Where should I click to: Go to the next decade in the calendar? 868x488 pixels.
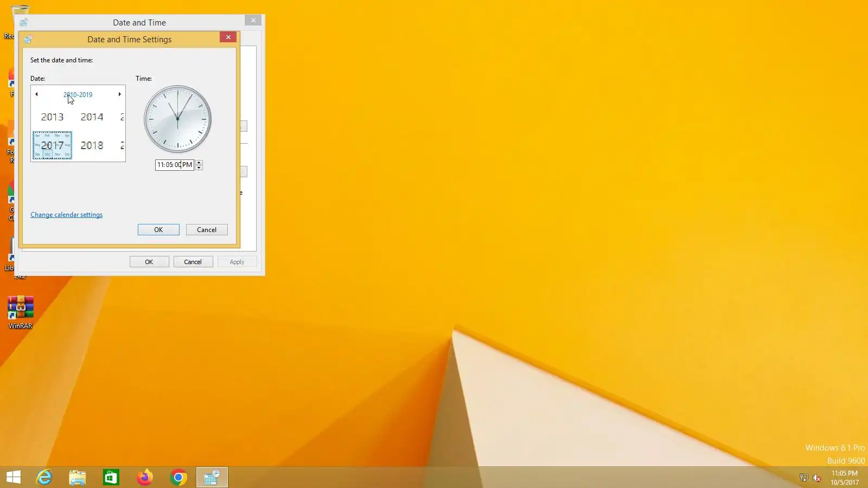120,94
